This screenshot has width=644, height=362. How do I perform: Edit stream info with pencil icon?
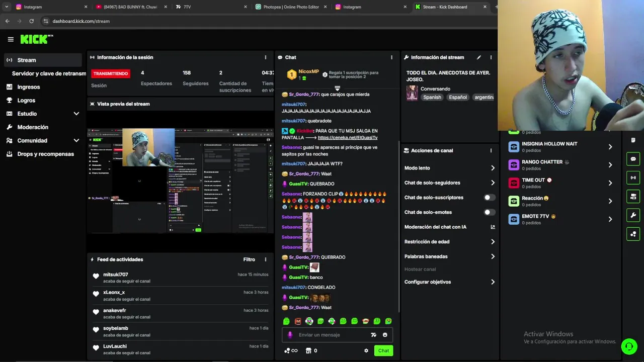tap(479, 57)
